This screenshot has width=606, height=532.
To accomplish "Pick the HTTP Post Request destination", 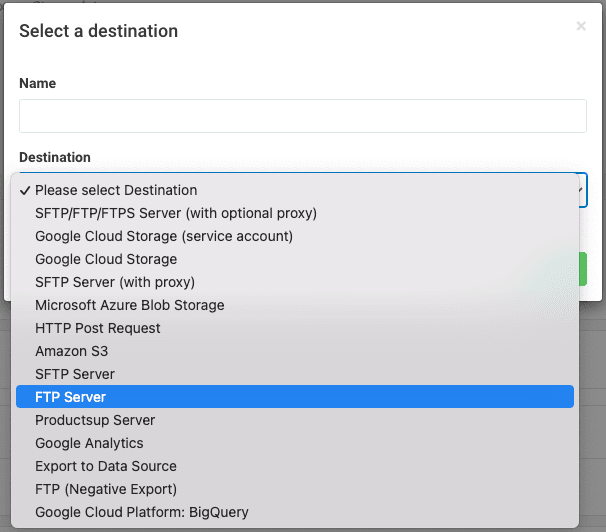I will tap(97, 328).
